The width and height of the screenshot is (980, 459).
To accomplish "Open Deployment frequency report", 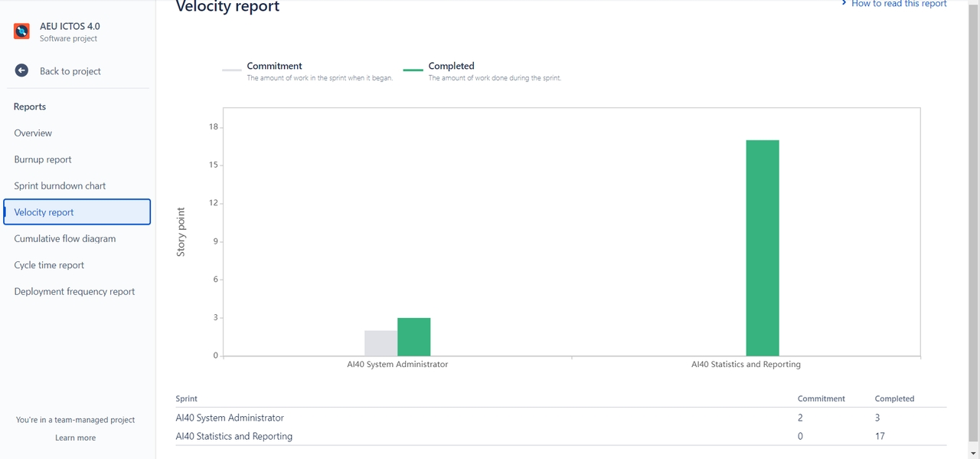I will tap(74, 292).
